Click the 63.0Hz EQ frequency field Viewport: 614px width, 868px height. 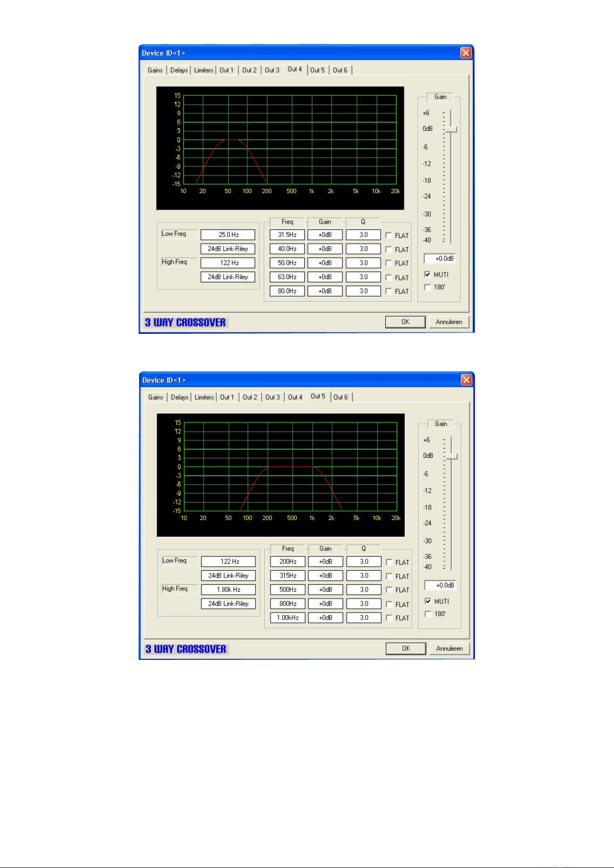coord(287,277)
